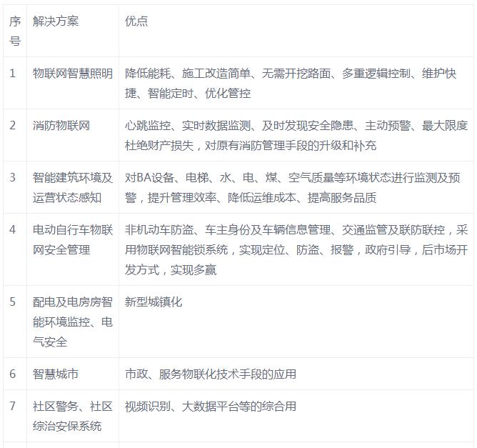Click the text beginning with 心跳监控
477x448 pixels.
coord(295,135)
